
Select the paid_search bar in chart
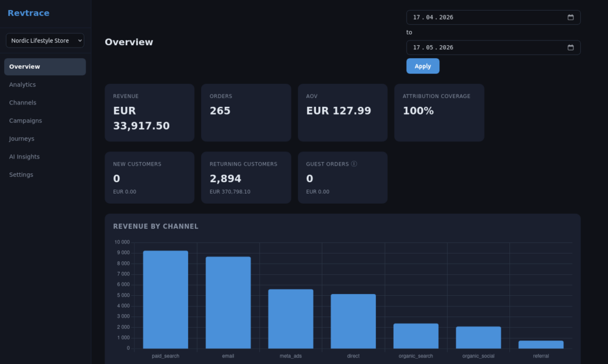[166, 300]
